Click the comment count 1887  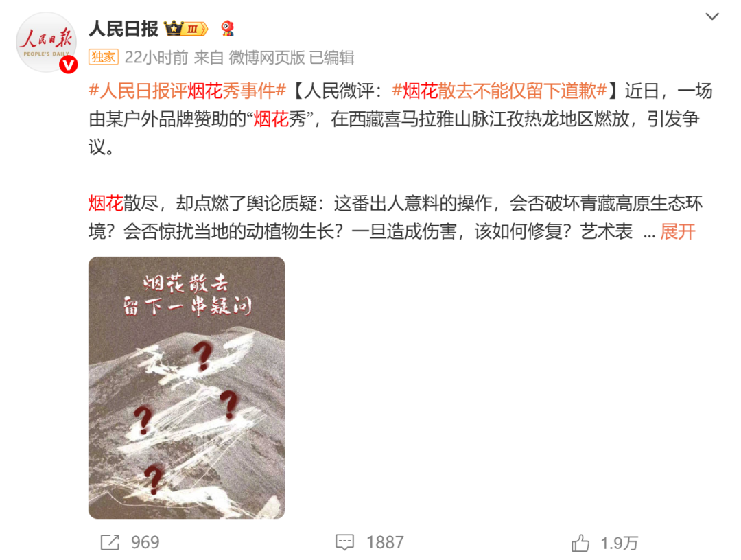(385, 543)
